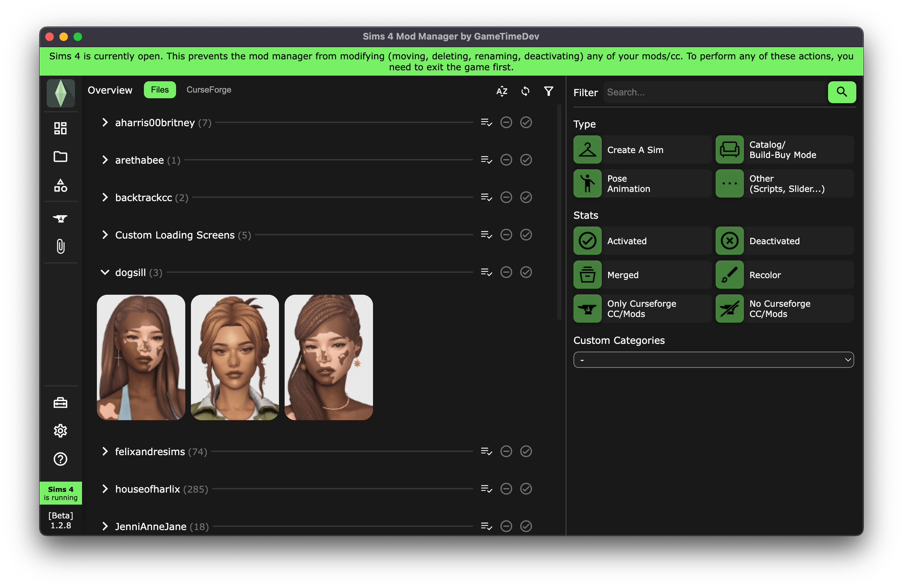The height and width of the screenshot is (588, 903).
Task: Filter by Recolor stat
Action: click(785, 275)
